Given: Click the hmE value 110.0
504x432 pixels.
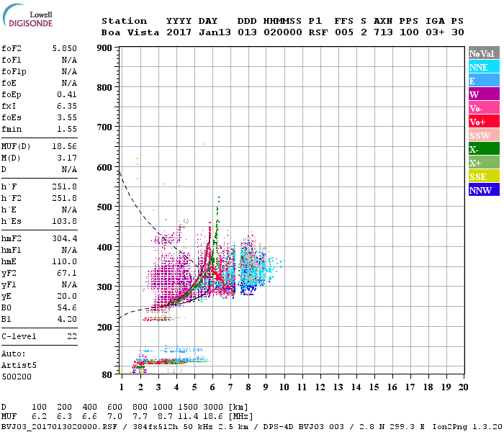Looking at the screenshot, I should click(65, 261).
